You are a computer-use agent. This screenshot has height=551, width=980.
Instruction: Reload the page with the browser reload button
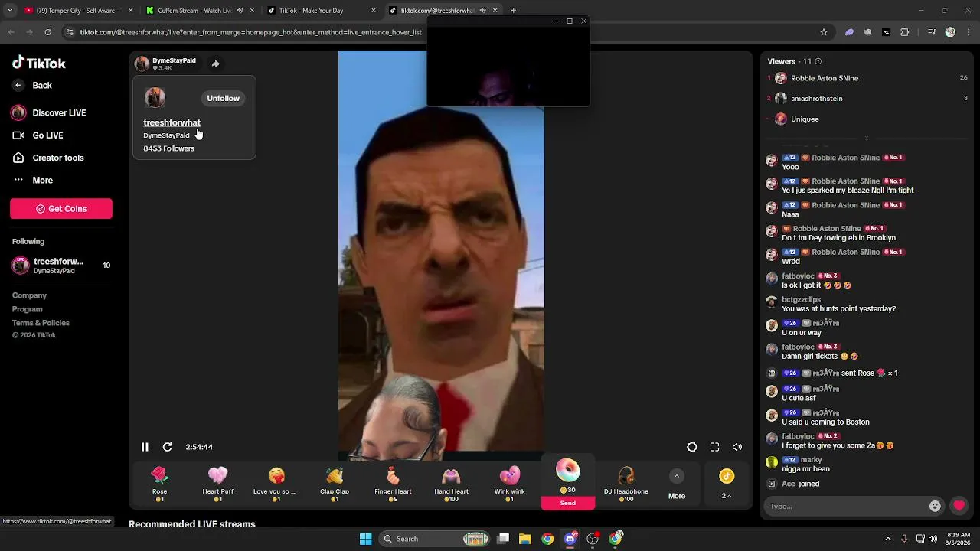pyautogui.click(x=47, y=32)
